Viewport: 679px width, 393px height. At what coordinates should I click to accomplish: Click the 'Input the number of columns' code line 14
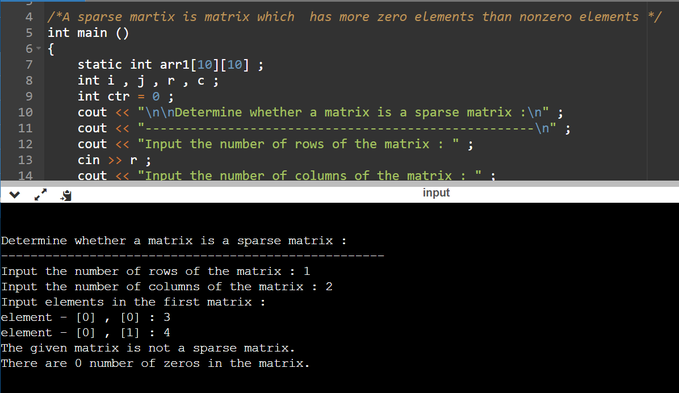[286, 175]
